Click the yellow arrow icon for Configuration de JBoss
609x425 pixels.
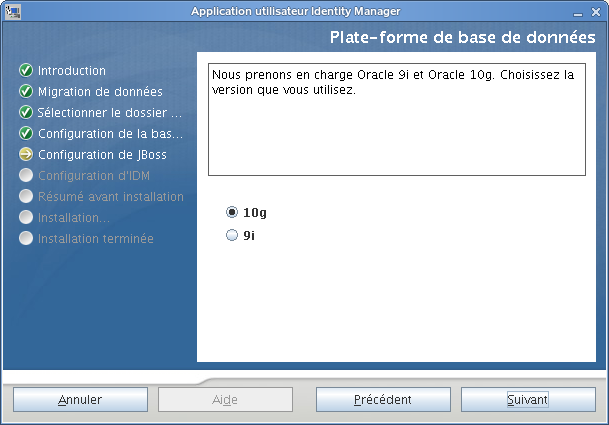click(26, 155)
